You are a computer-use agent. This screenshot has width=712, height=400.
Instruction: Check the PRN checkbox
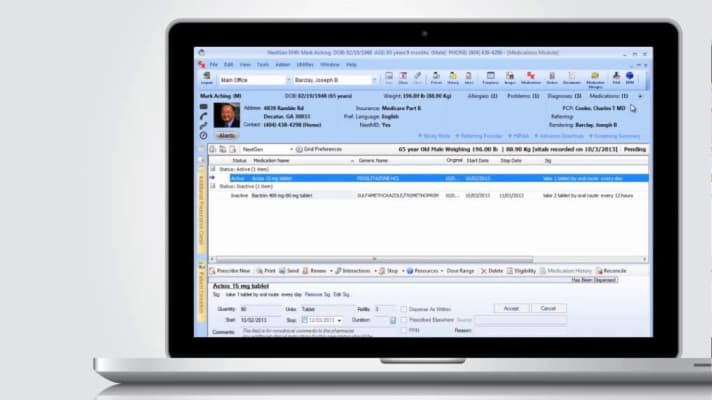[x=403, y=330]
